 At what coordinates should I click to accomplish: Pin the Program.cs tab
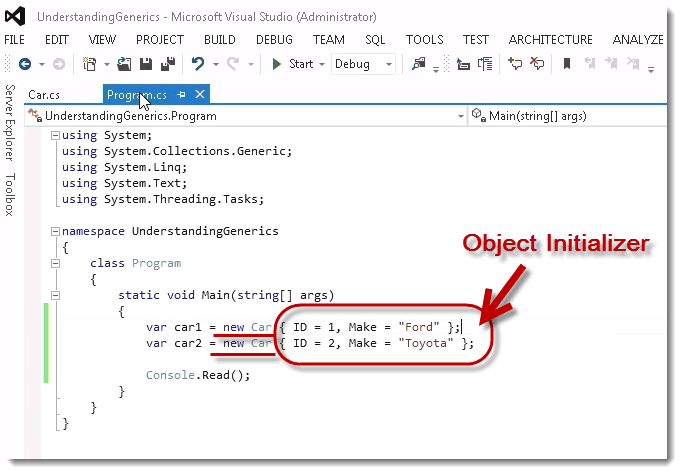click(x=181, y=94)
